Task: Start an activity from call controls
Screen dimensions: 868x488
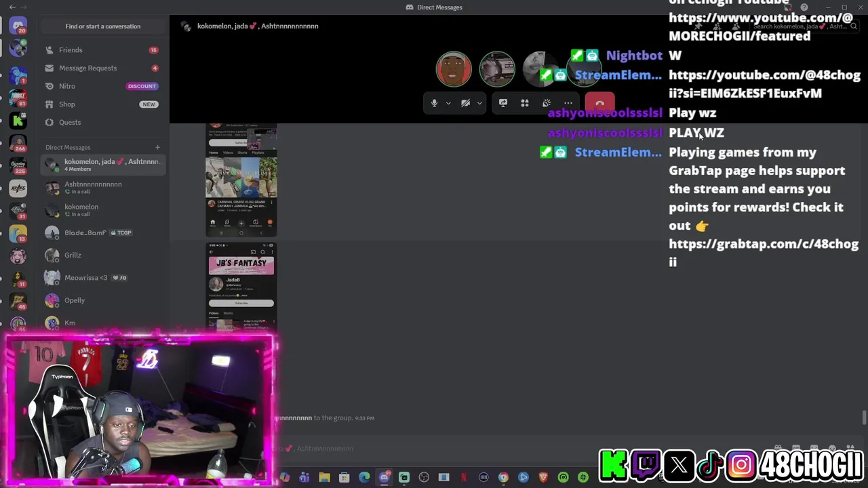Action: tap(525, 103)
